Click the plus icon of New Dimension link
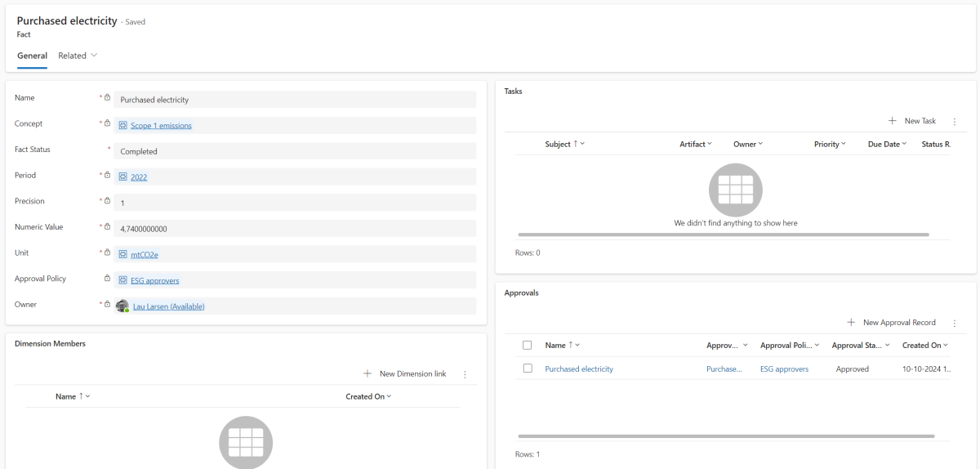Screen dimensions: 980x469 click(367, 374)
